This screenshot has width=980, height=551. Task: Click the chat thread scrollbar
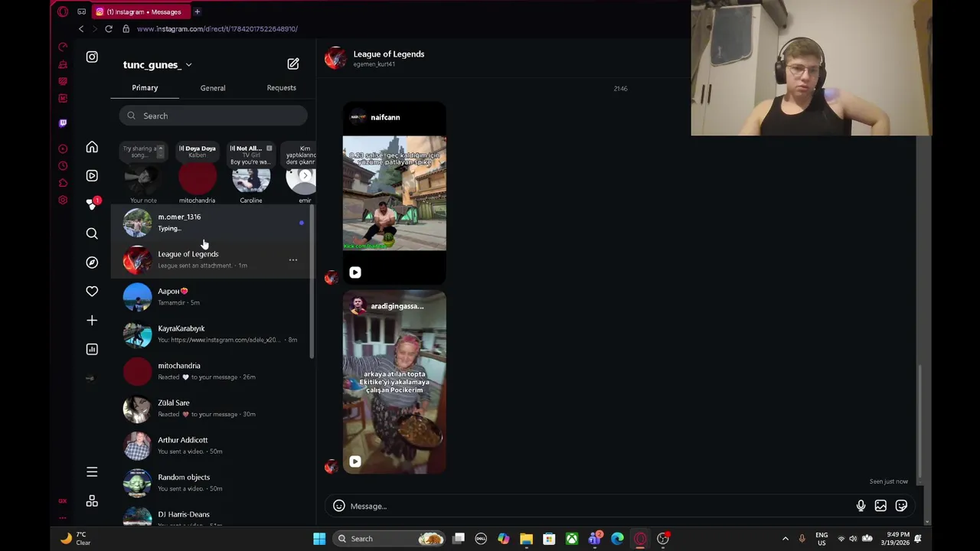(920, 421)
